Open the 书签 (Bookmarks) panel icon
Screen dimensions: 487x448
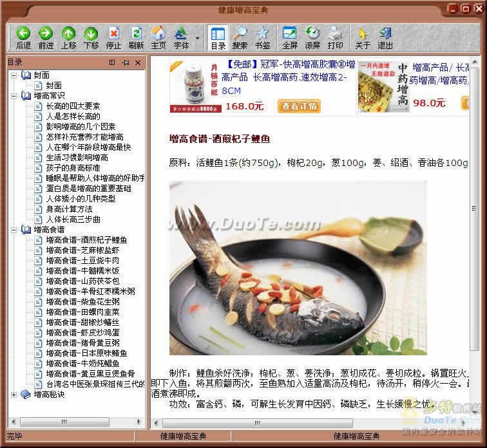pos(262,37)
